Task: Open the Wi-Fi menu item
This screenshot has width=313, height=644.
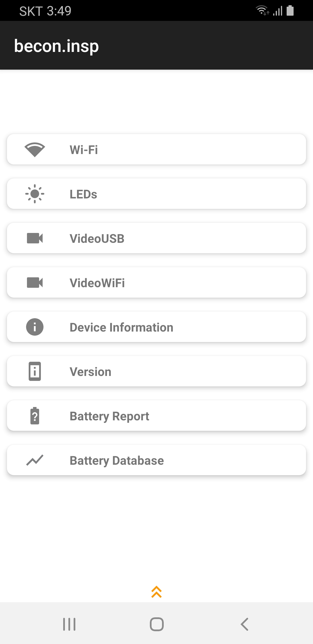Action: (156, 149)
